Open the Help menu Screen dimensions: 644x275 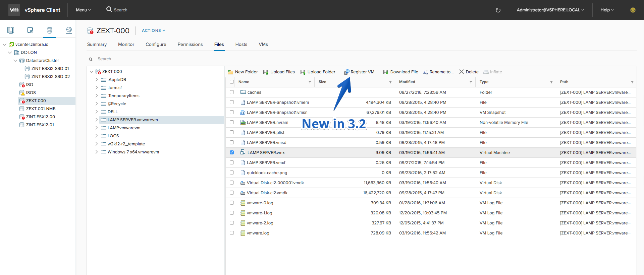(x=607, y=10)
